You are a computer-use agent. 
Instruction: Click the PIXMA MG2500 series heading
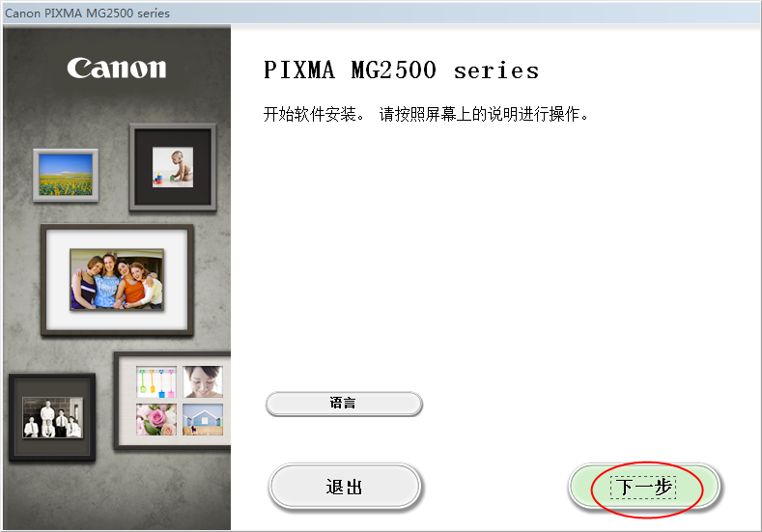pyautogui.click(x=401, y=70)
